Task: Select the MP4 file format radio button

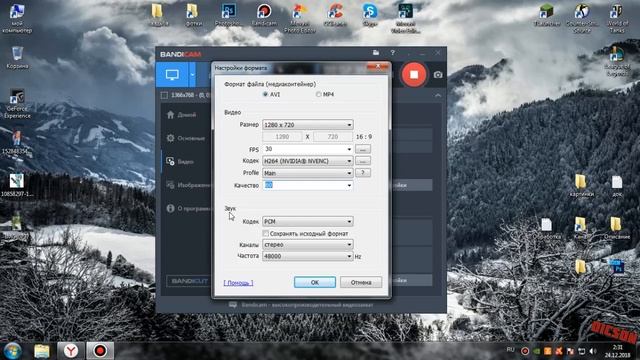Action: (318, 94)
